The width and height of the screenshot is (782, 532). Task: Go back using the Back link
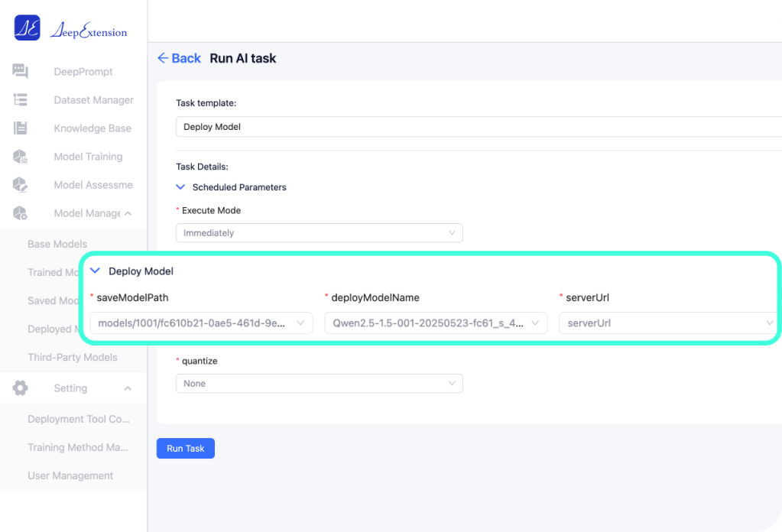(x=179, y=58)
